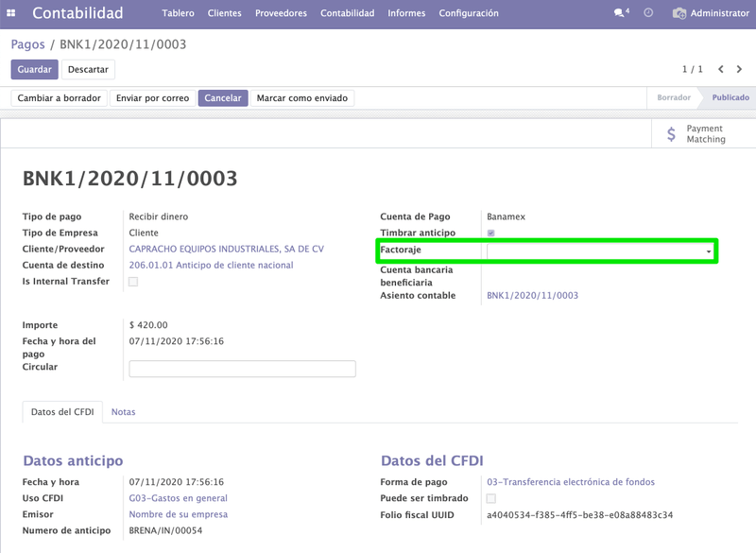Click the Recibir dinero value
The width and height of the screenshot is (756, 553).
[159, 217]
